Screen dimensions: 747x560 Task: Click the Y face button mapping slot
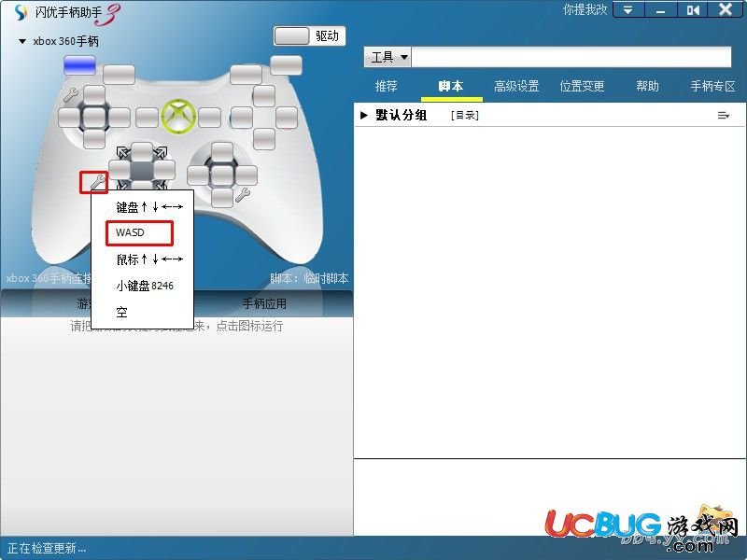(264, 96)
